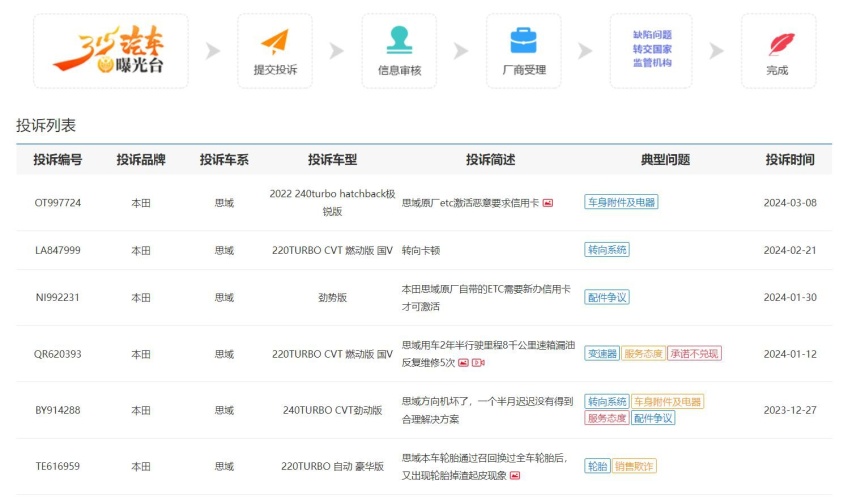Screen dimensions: 852x497
Task: Select the 转向系统 tag on BY914288 row
Action: (x=607, y=401)
